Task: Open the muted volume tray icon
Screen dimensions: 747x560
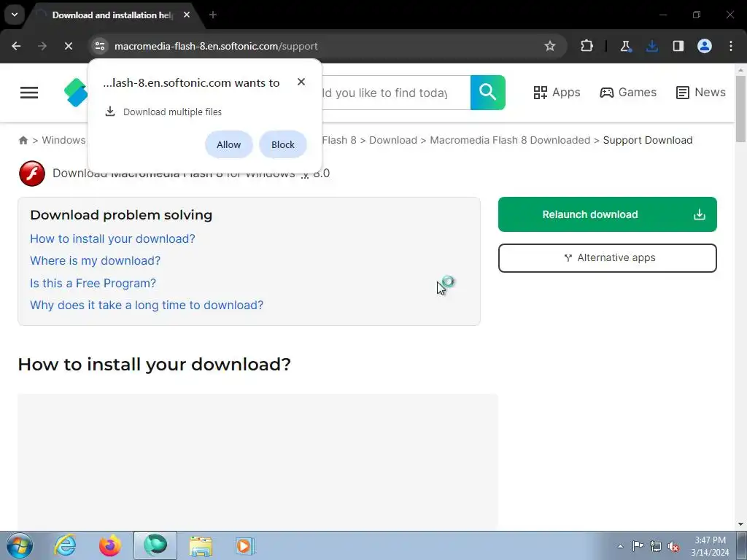Action: (673, 546)
